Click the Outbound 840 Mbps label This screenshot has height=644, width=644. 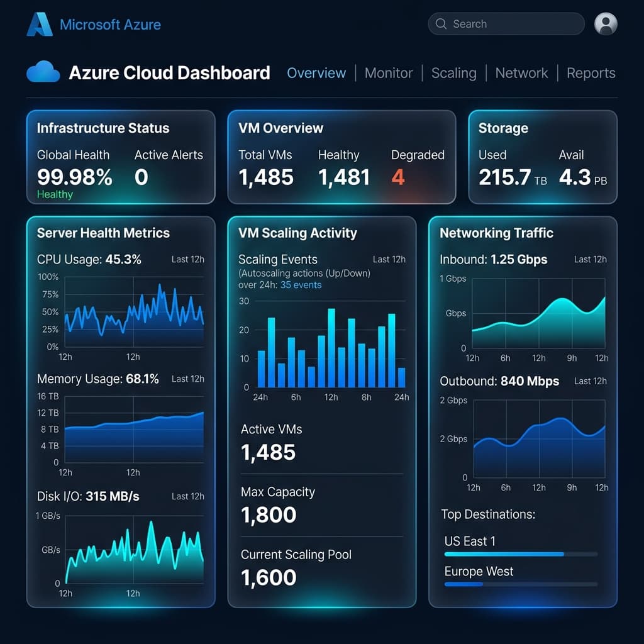coord(499,381)
